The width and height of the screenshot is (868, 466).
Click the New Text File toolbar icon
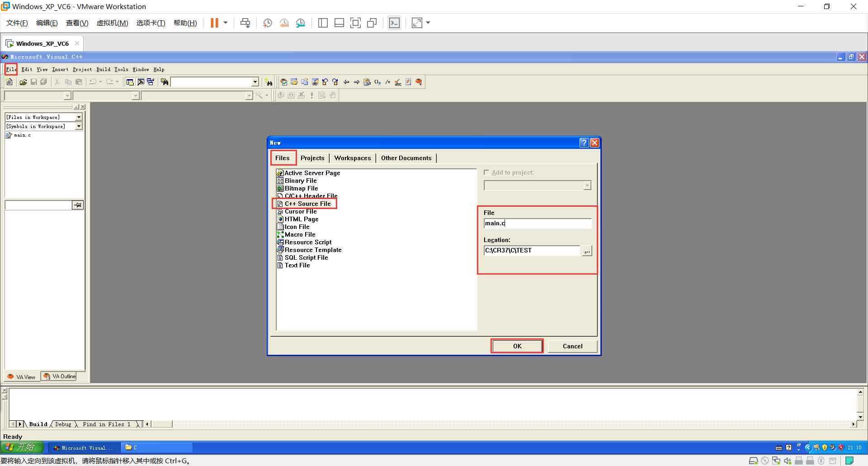[9, 82]
